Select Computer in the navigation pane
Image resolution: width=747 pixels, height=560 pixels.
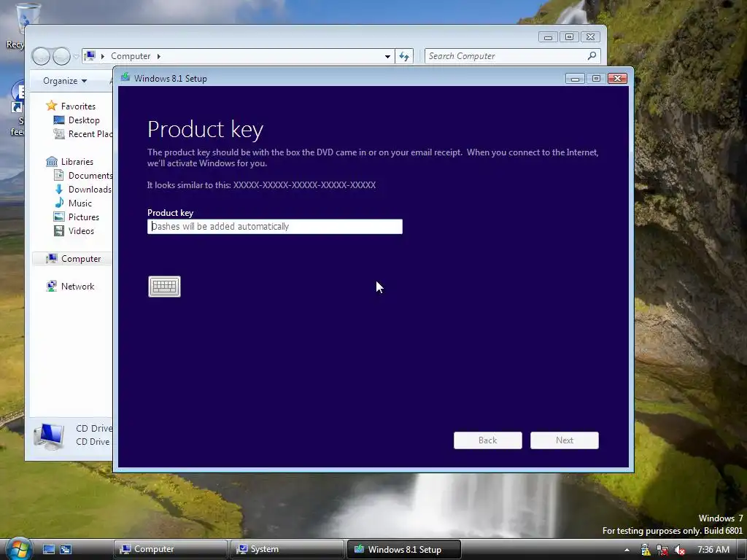(x=81, y=259)
